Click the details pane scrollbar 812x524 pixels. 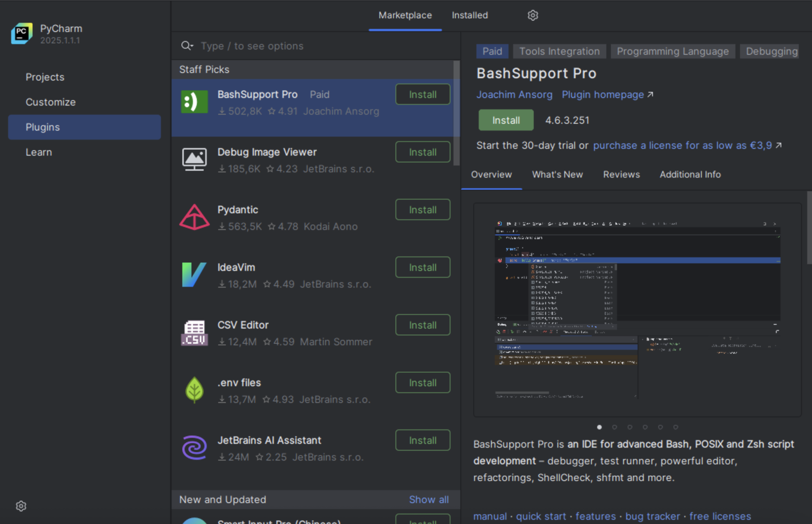pos(809,228)
